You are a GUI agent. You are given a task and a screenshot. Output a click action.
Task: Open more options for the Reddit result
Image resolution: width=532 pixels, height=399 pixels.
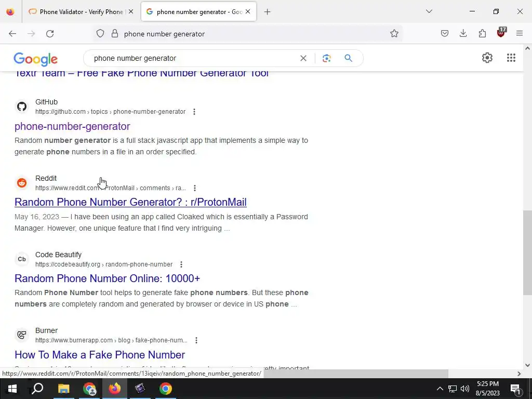pos(194,188)
